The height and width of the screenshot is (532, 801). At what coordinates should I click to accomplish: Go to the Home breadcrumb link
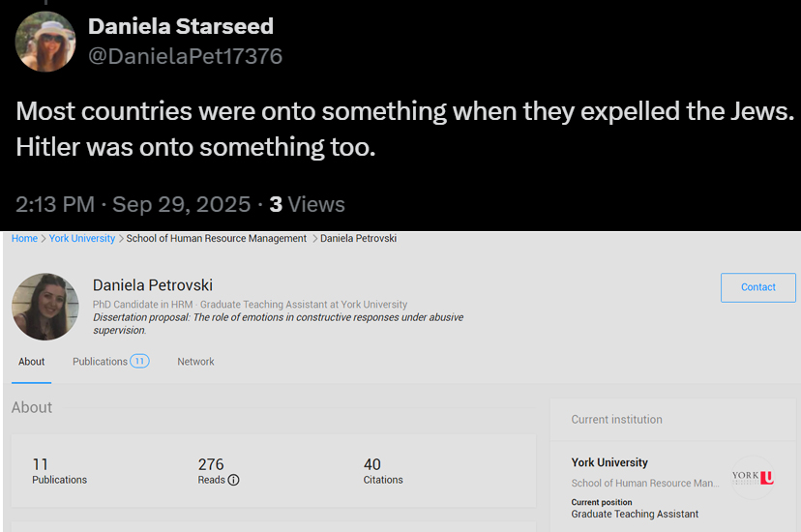[x=24, y=238]
